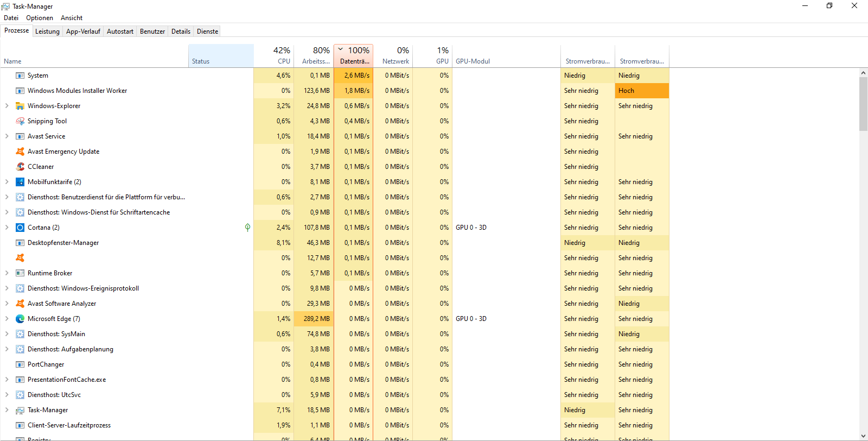Screen dimensions: 868x441
Task: Sort by the GPU 1% column header
Action: click(433, 56)
